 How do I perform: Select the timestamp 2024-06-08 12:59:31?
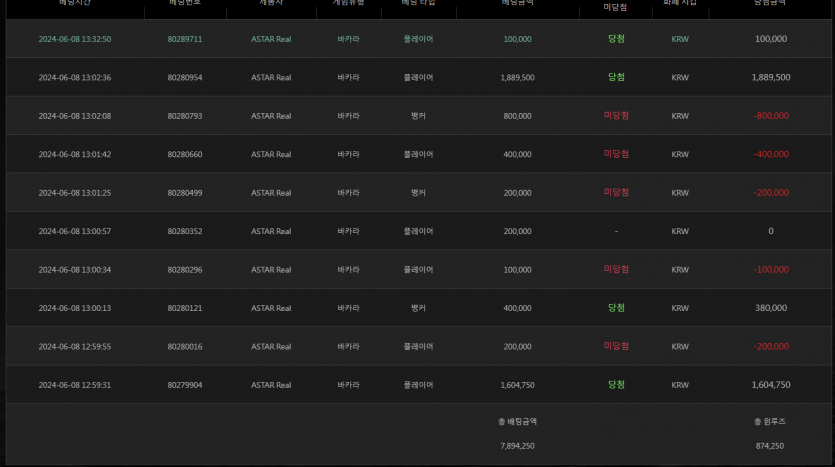(x=75, y=385)
